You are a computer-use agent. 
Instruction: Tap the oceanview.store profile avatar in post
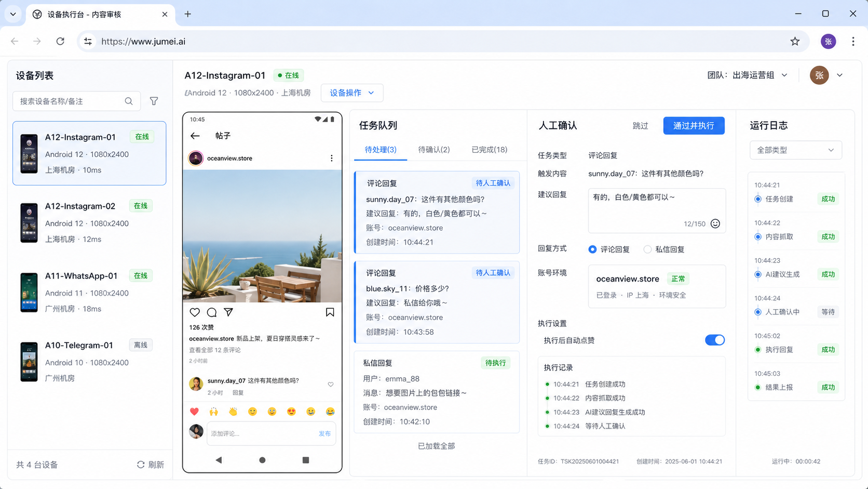pos(196,158)
